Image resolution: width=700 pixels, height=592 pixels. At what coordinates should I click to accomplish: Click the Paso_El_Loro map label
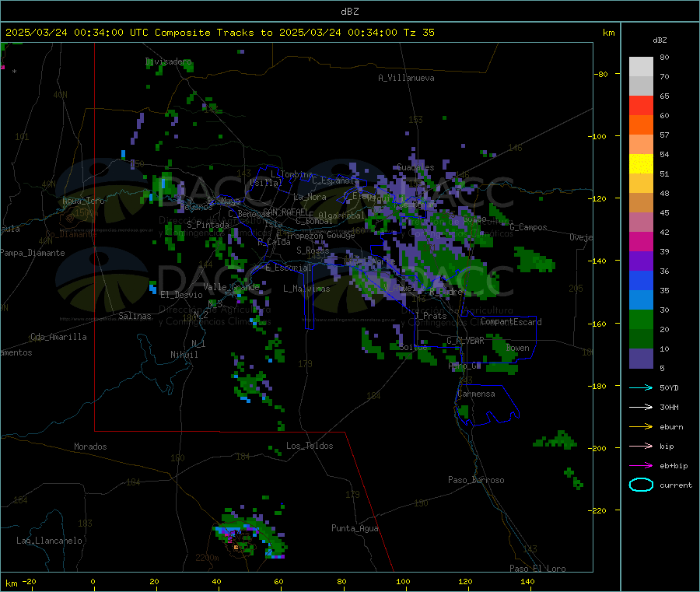click(x=537, y=569)
